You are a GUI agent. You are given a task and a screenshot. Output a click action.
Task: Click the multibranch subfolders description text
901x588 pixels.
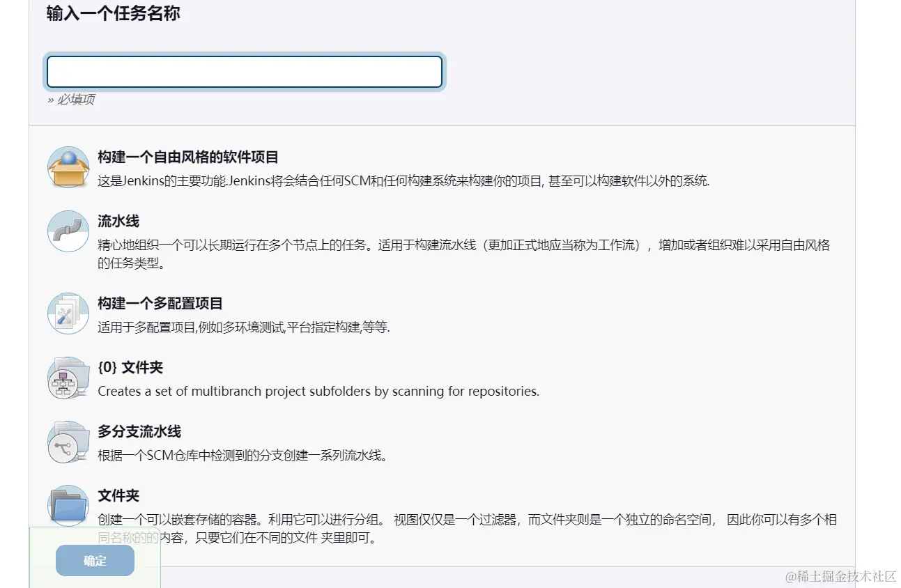point(317,391)
